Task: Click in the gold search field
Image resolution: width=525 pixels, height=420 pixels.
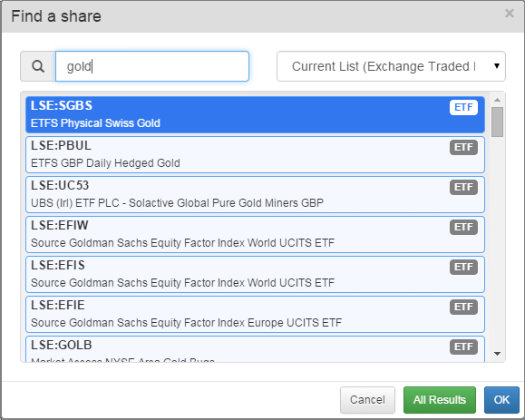Action: (x=152, y=66)
